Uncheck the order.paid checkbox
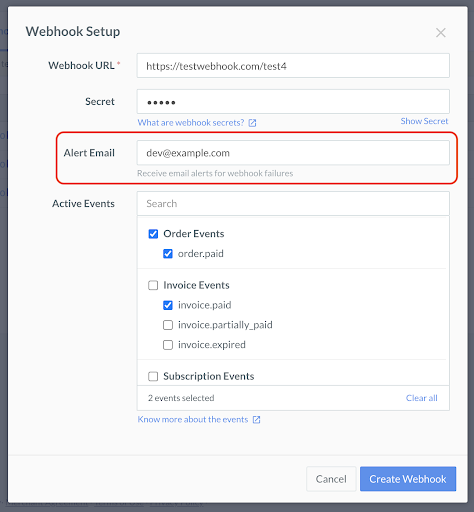474x512 pixels. pyautogui.click(x=168, y=254)
